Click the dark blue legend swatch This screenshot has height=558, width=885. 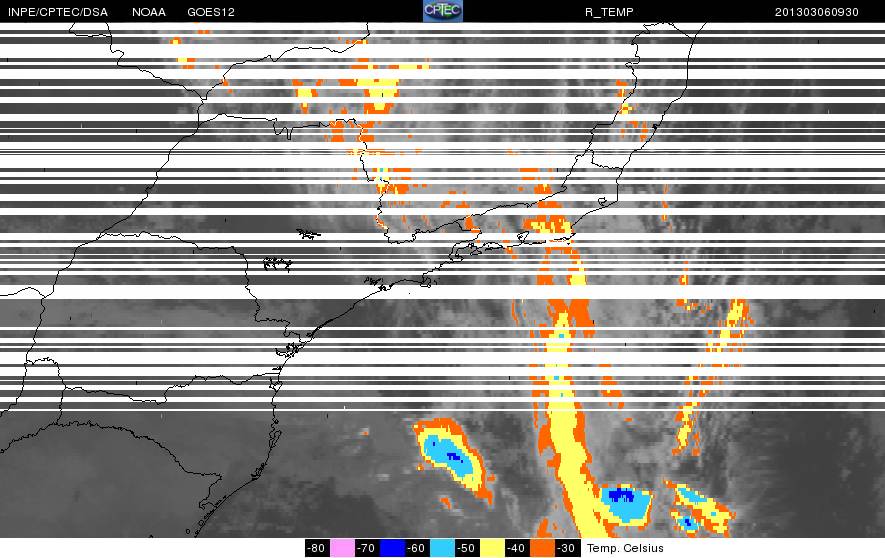coord(392,548)
